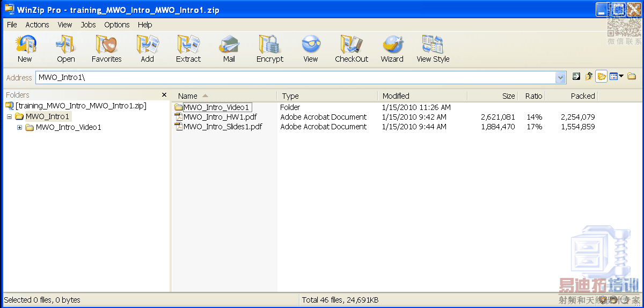Click the New archive toolbar icon
The height and width of the screenshot is (308, 644).
[x=25, y=45]
